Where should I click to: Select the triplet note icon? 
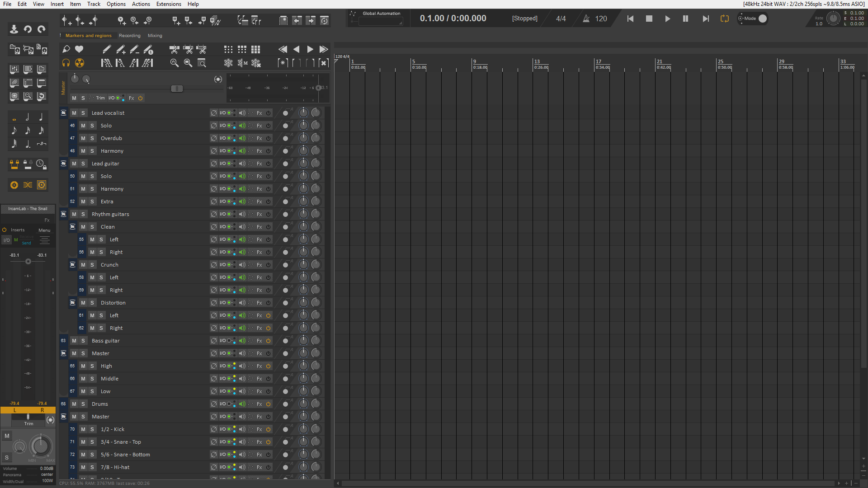point(41,144)
